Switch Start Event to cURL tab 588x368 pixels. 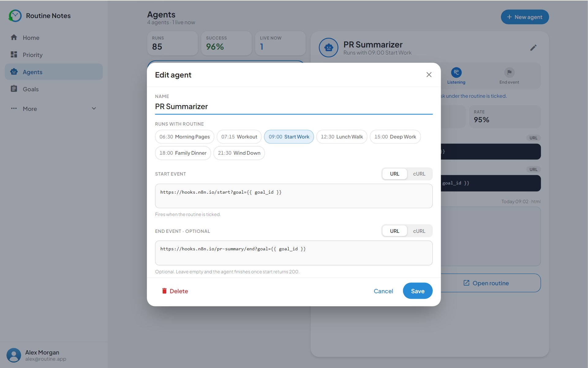click(x=419, y=174)
